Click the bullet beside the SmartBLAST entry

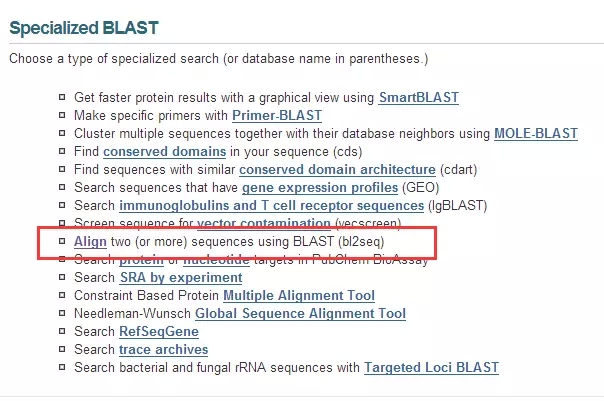[62, 97]
